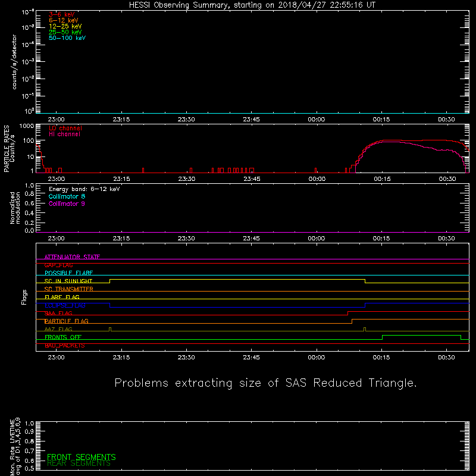Select the Collimator 8 legend entry
Viewport: 476px width, 476px height.
coord(67,196)
